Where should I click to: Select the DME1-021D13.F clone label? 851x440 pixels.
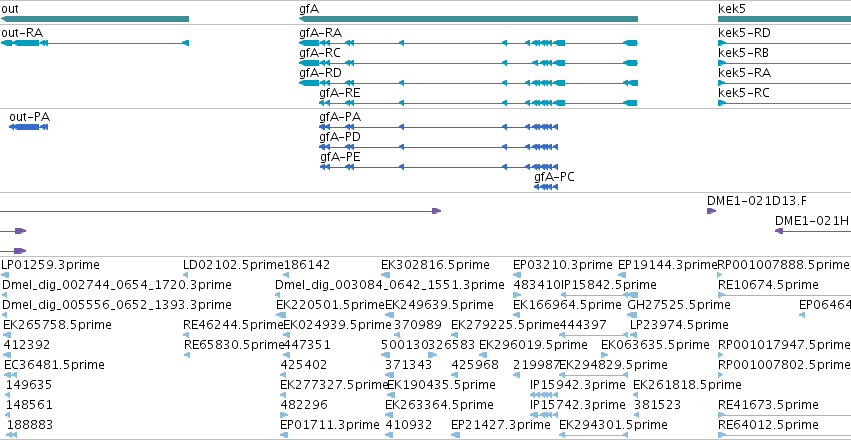[757, 200]
